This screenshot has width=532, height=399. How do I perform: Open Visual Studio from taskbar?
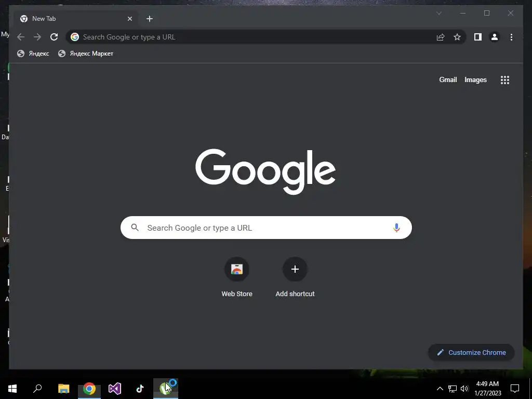coord(115,389)
